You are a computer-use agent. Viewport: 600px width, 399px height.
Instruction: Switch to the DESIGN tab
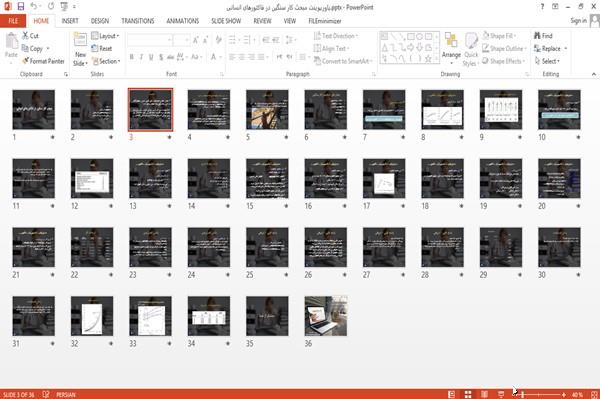coord(100,21)
